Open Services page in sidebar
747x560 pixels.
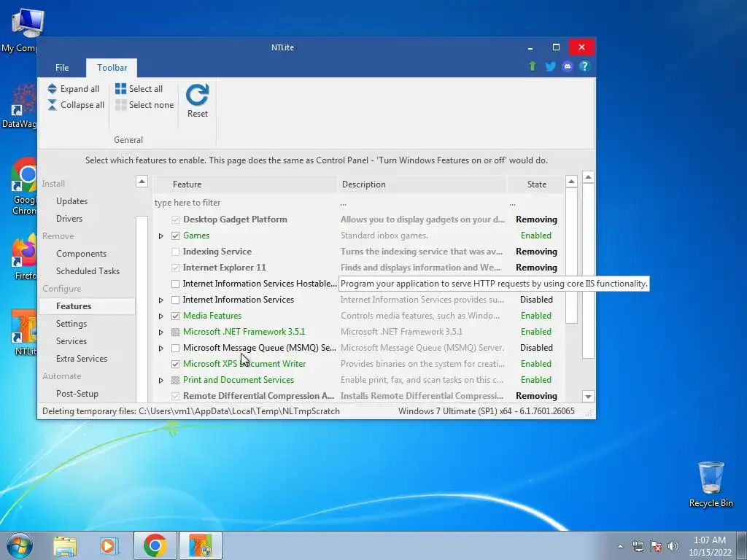click(71, 341)
